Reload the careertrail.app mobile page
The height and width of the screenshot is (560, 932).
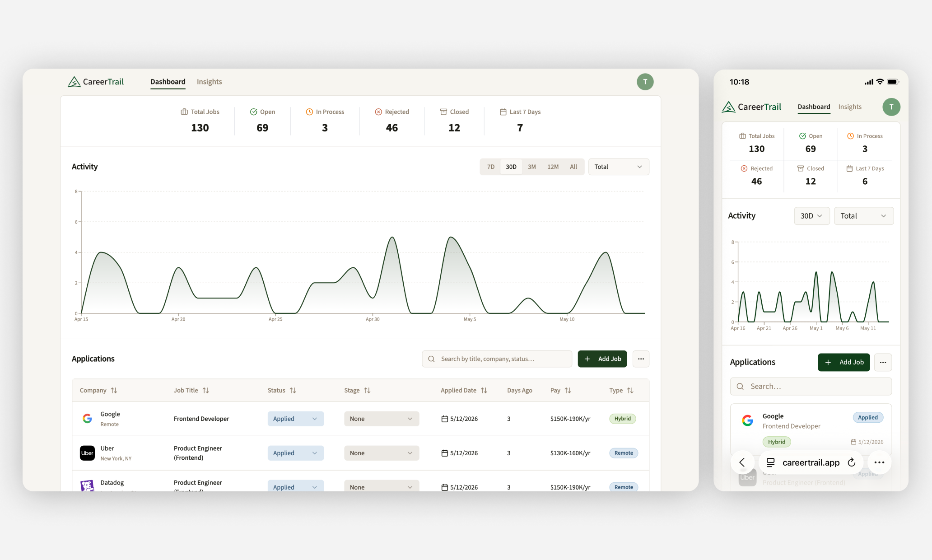coord(851,462)
